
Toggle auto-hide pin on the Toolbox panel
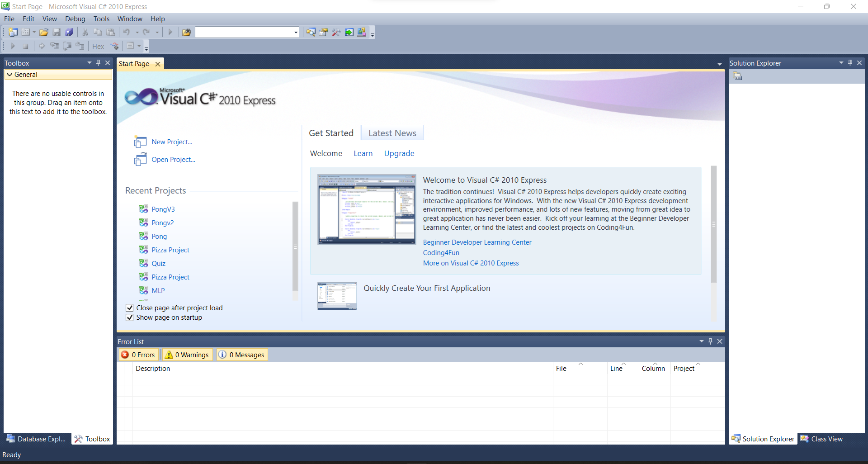coord(99,63)
